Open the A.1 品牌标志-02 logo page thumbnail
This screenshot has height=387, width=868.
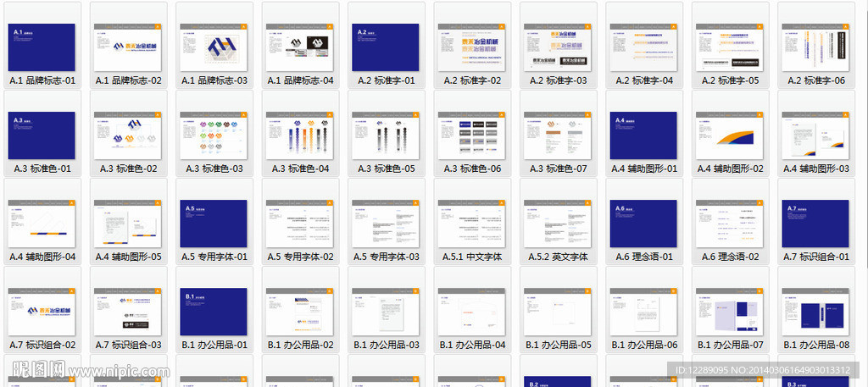point(127,47)
